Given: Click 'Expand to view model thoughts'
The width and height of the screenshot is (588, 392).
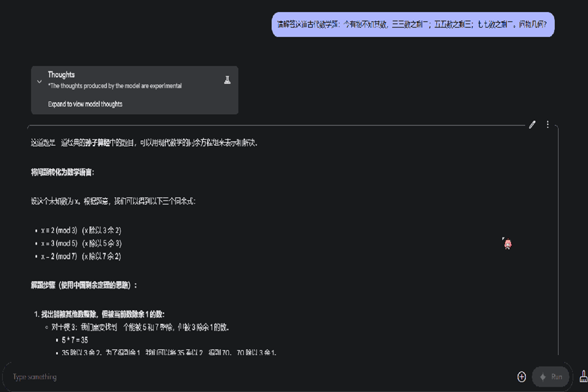Looking at the screenshot, I should tap(85, 104).
